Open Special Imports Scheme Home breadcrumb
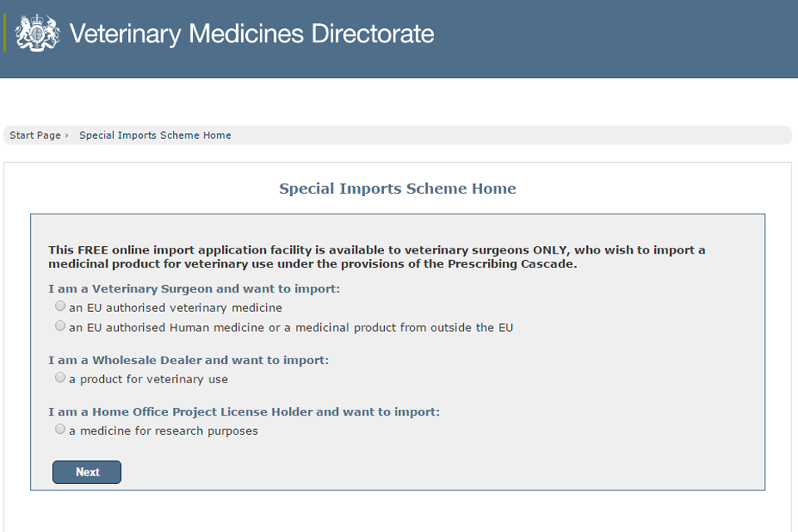798x532 pixels. pos(155,135)
